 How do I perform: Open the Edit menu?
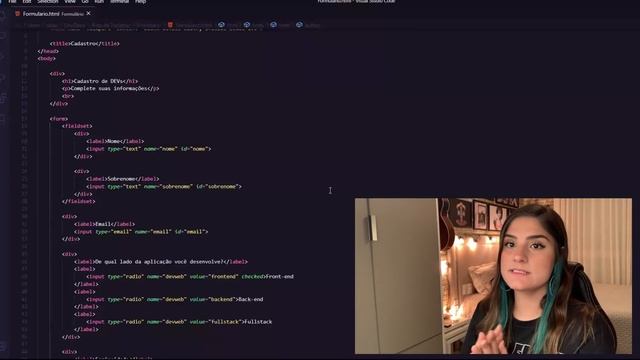[x=27, y=2]
